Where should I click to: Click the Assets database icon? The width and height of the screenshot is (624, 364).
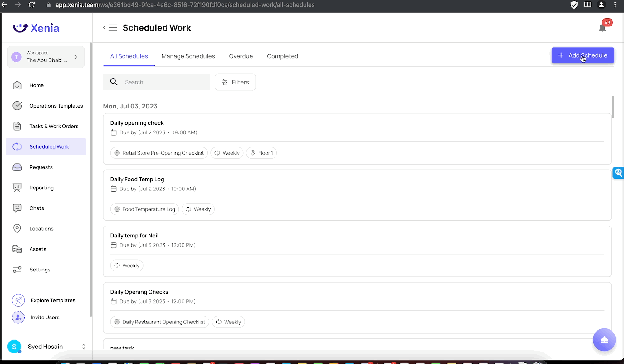[x=17, y=249]
